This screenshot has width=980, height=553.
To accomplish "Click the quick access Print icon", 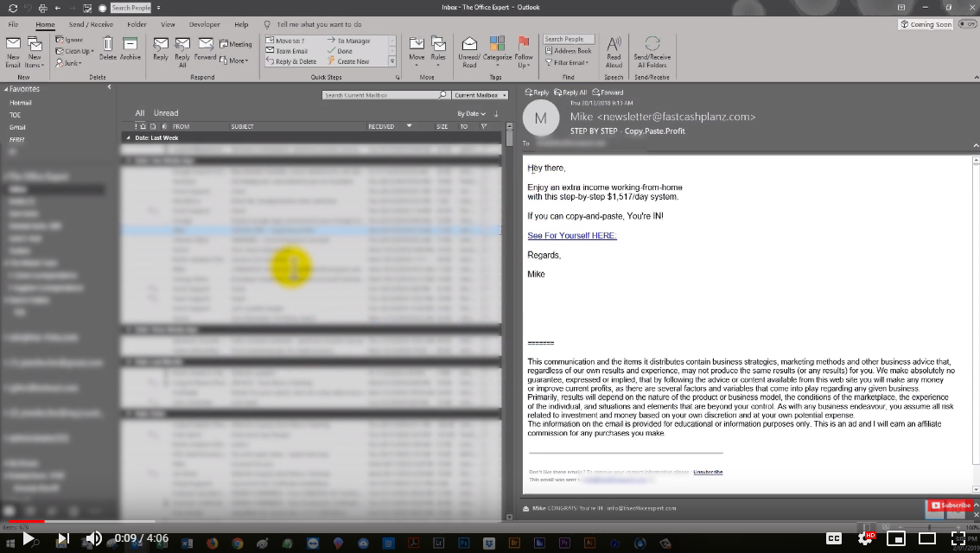I will tap(42, 8).
